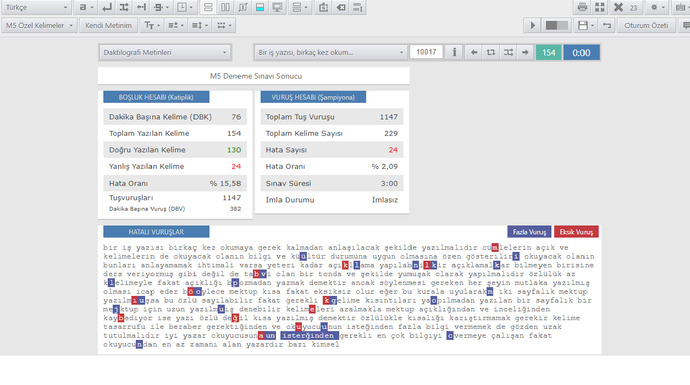
Task: Open the 'Bir iş yazısı' text selection dropdown
Action: click(330, 52)
